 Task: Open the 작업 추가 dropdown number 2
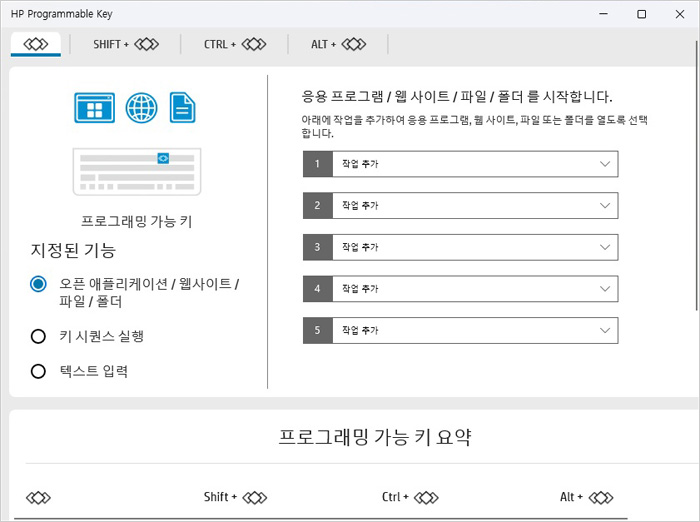tap(460, 205)
